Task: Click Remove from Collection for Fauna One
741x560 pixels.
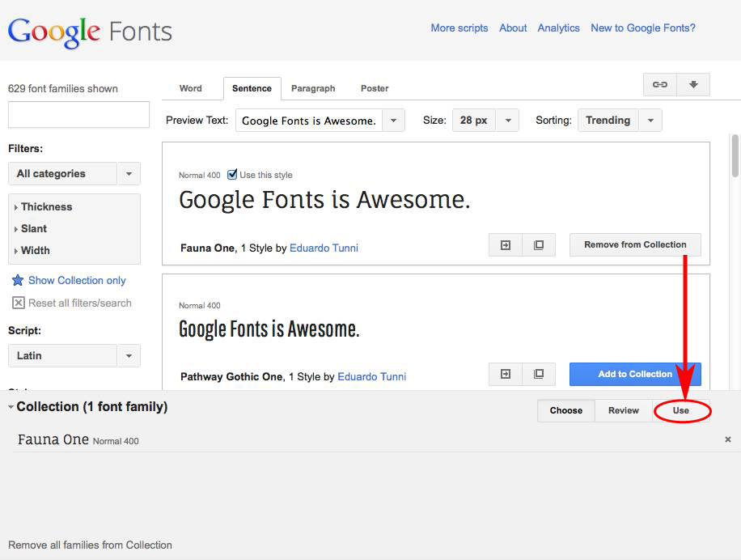Action: 635,244
